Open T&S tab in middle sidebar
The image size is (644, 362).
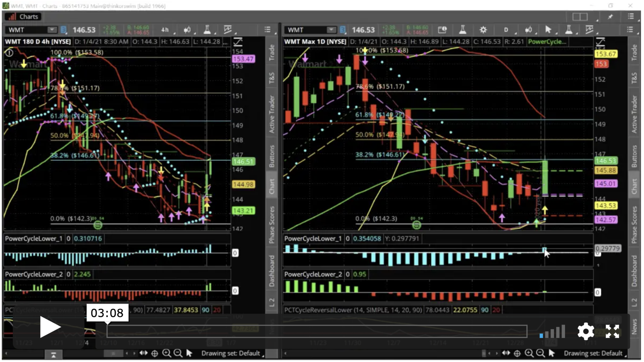point(272,78)
